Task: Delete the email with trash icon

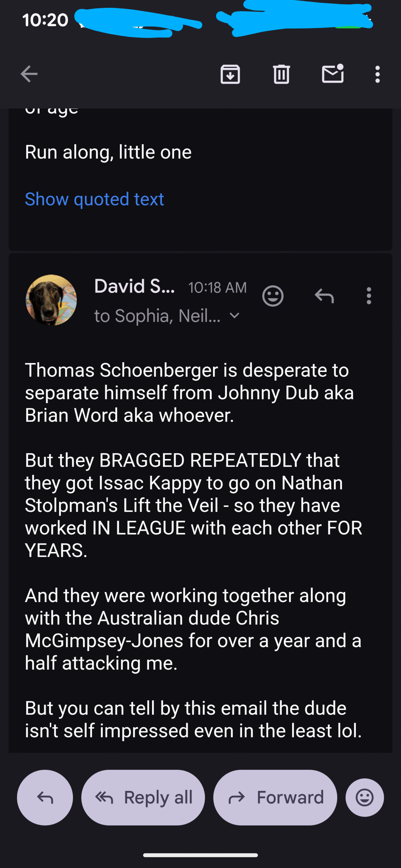Action: click(x=281, y=74)
